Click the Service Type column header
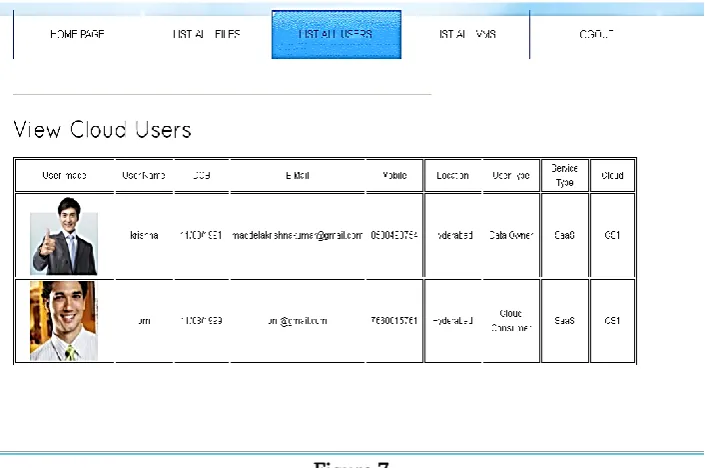The image size is (705, 468). tap(565, 175)
